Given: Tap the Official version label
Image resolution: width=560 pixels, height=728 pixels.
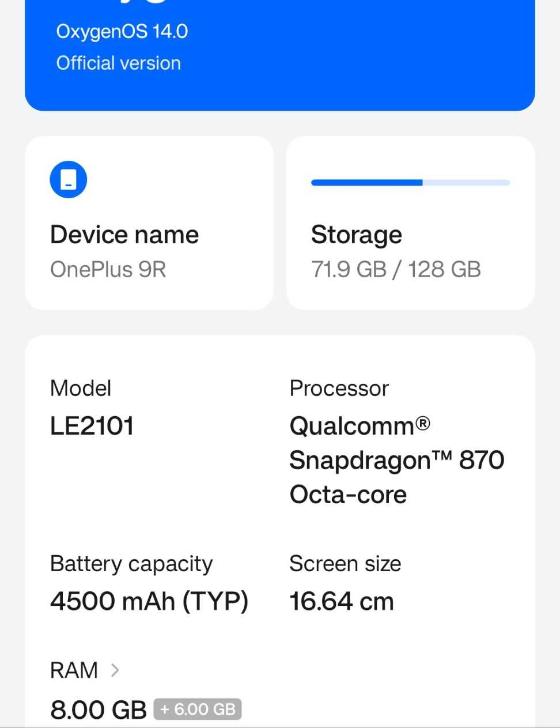Looking at the screenshot, I should click(x=119, y=63).
